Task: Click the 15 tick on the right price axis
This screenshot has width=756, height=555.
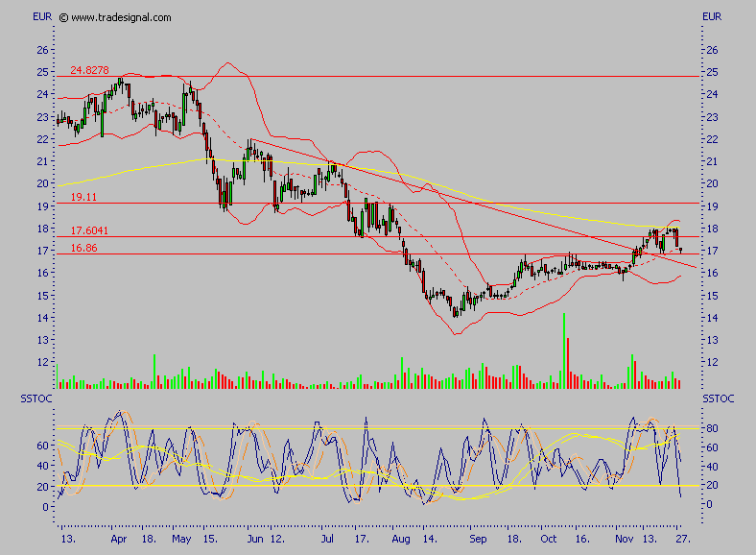Action: point(712,296)
